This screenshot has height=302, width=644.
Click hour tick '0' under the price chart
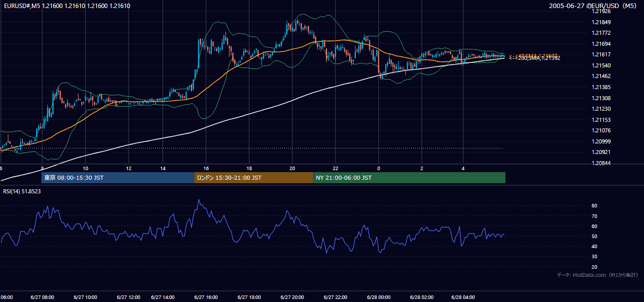point(378,168)
